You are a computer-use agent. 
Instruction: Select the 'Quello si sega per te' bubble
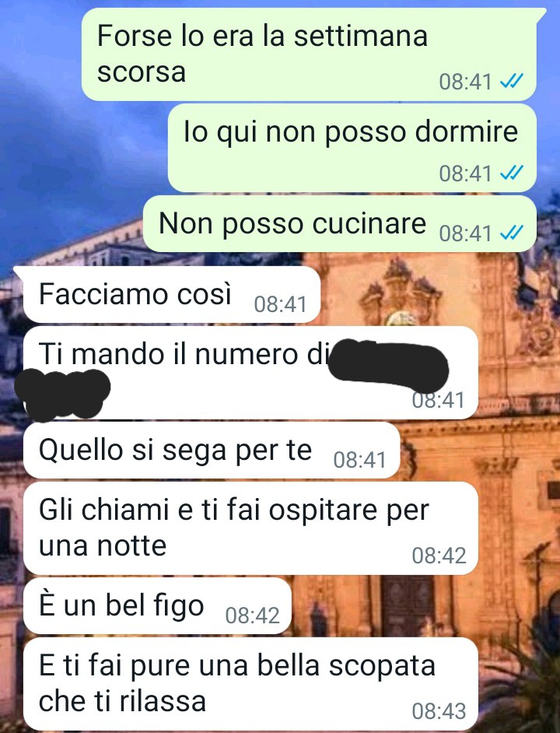point(212,451)
